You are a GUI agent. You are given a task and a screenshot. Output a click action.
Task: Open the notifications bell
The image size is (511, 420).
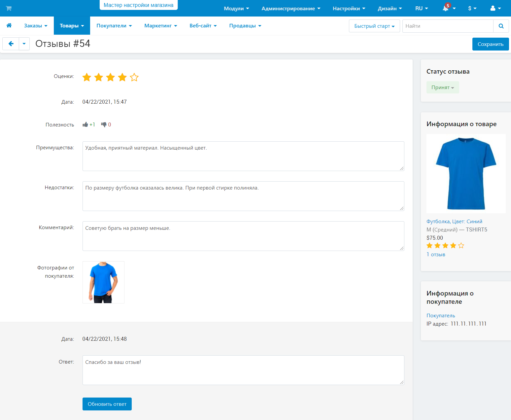446,8
